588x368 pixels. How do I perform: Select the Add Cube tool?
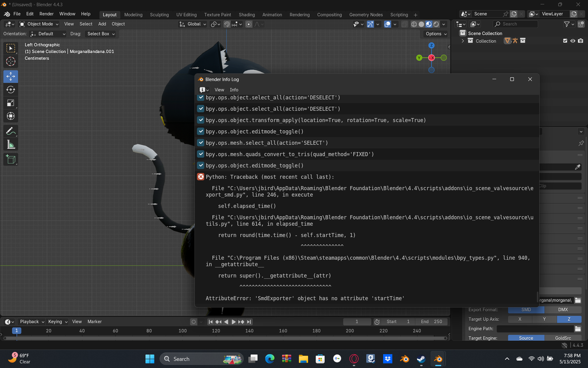coord(11,160)
